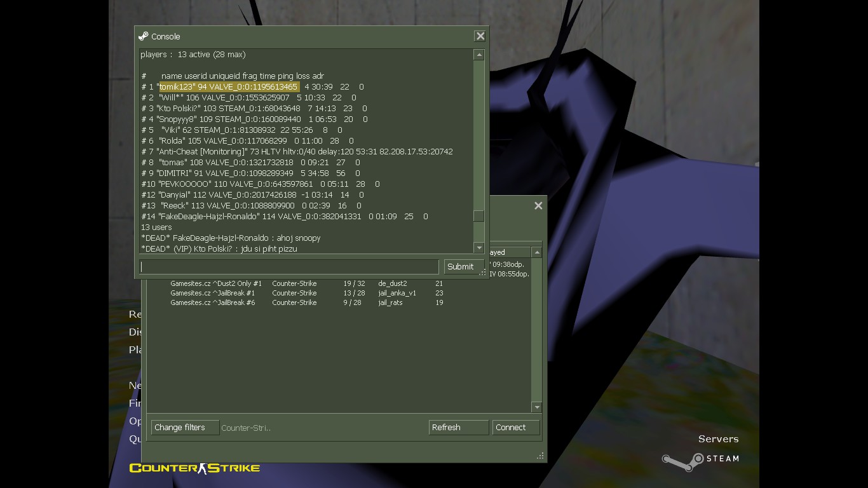Click the console status column header line
Viewport: 868px width, 488px height.
point(233,76)
